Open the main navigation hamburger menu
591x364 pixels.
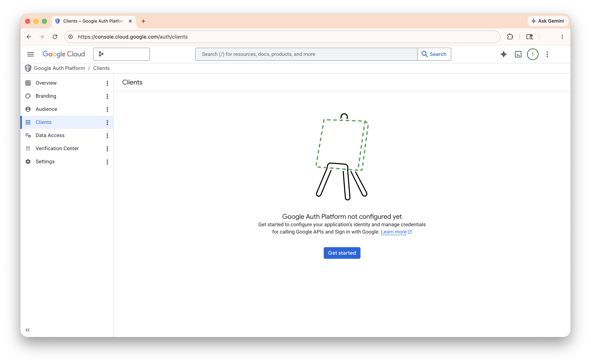pos(30,54)
